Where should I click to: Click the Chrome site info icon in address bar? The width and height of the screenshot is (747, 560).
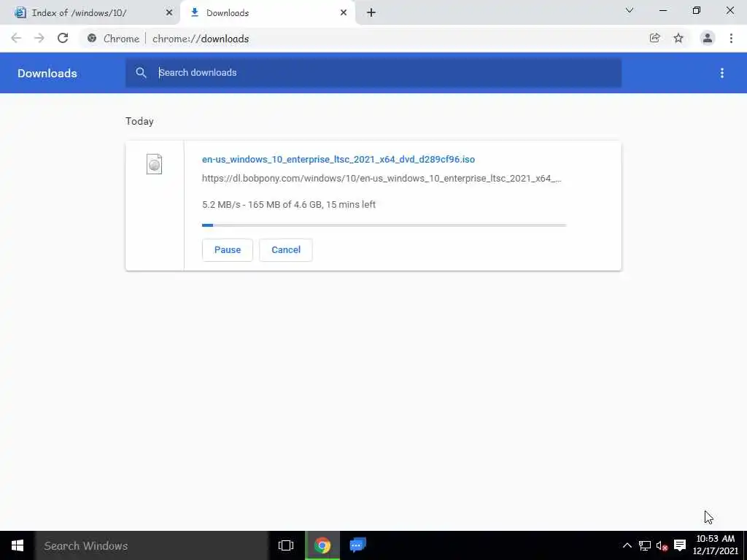[92, 38]
